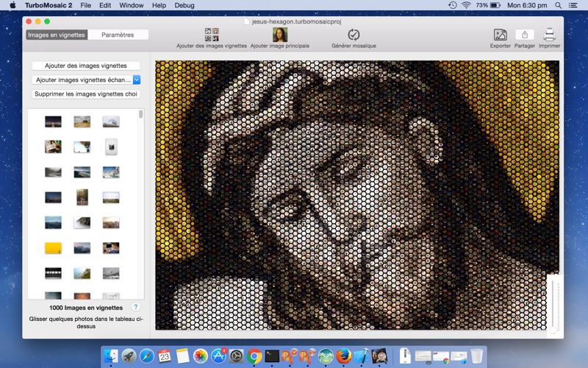Click the Générer mosaïque toolbar icon
The image size is (588, 368).
pyautogui.click(x=354, y=35)
